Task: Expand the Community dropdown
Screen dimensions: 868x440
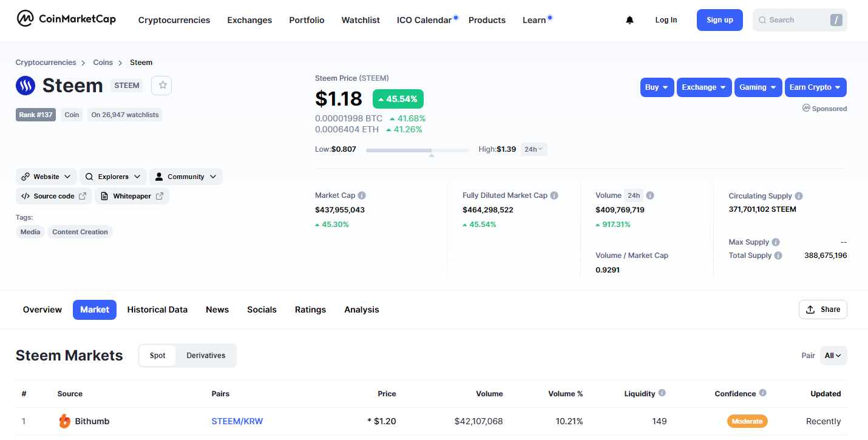Action: [x=186, y=177]
